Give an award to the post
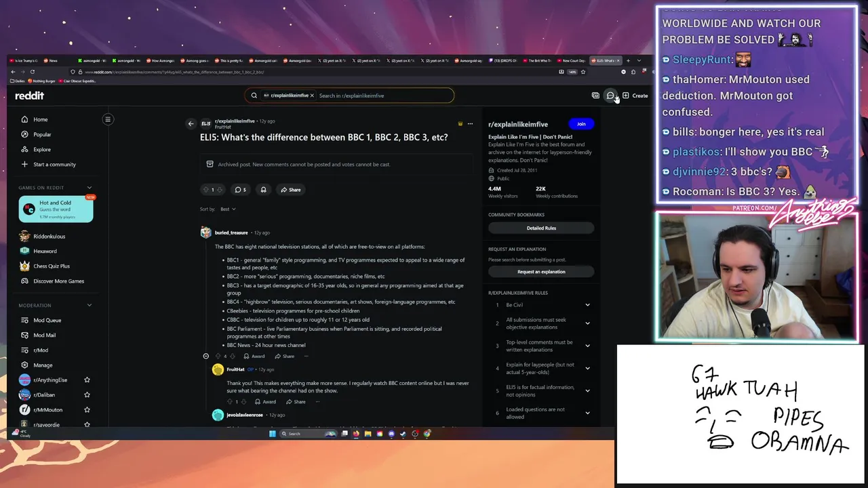The image size is (868, 488). (263, 190)
